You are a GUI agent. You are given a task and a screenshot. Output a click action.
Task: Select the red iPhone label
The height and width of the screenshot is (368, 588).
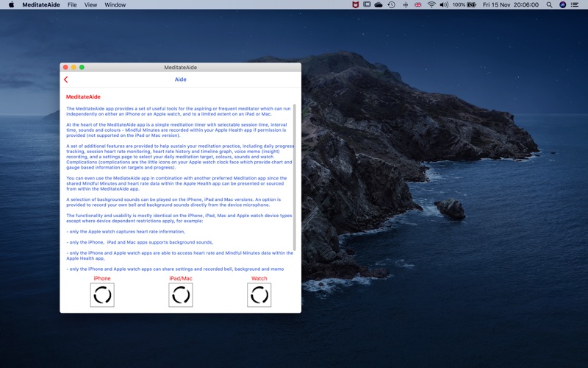click(102, 278)
